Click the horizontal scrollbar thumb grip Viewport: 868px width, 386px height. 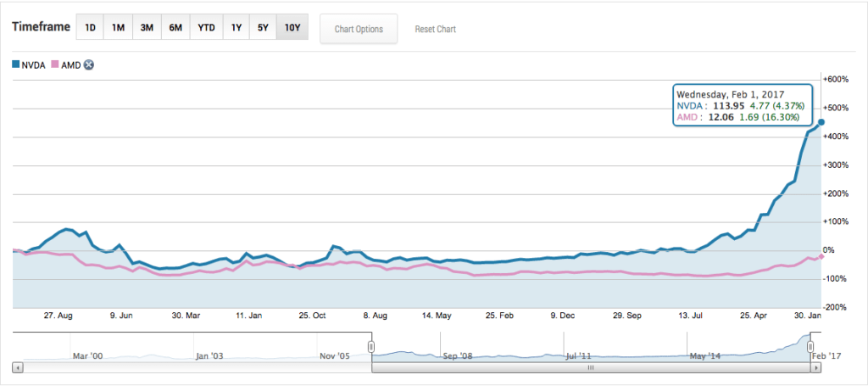591,368
